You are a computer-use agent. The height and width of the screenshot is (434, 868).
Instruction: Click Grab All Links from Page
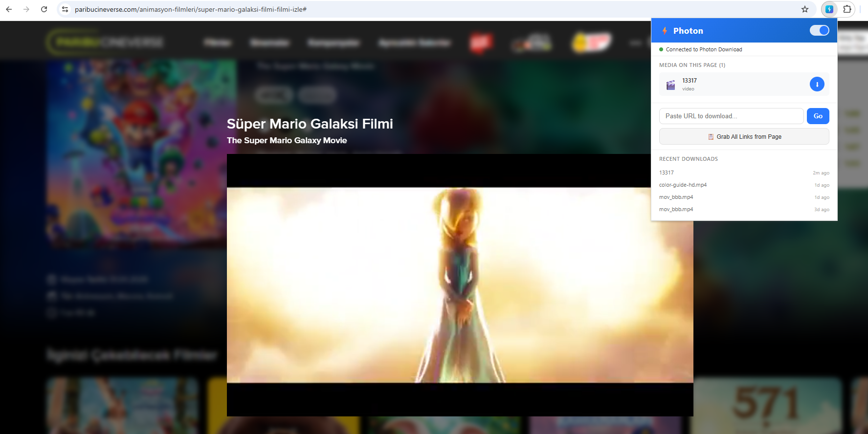744,137
